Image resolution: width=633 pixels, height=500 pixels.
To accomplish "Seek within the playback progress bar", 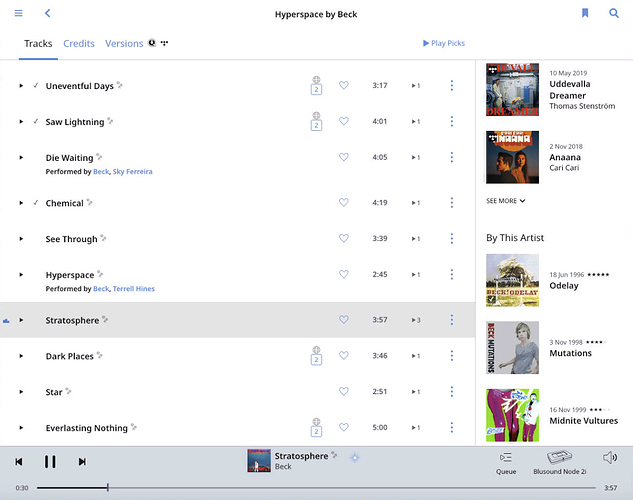I will click(x=316, y=488).
